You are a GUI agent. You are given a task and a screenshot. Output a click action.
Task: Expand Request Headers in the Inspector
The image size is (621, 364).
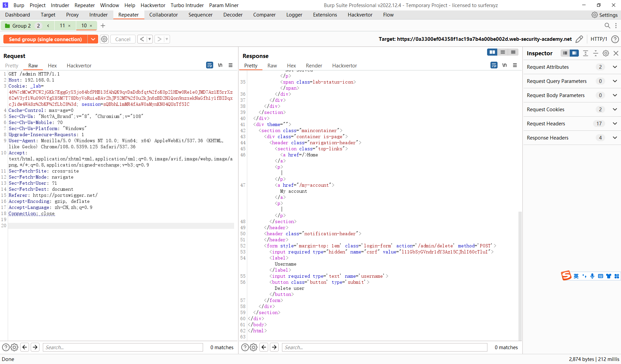point(615,123)
